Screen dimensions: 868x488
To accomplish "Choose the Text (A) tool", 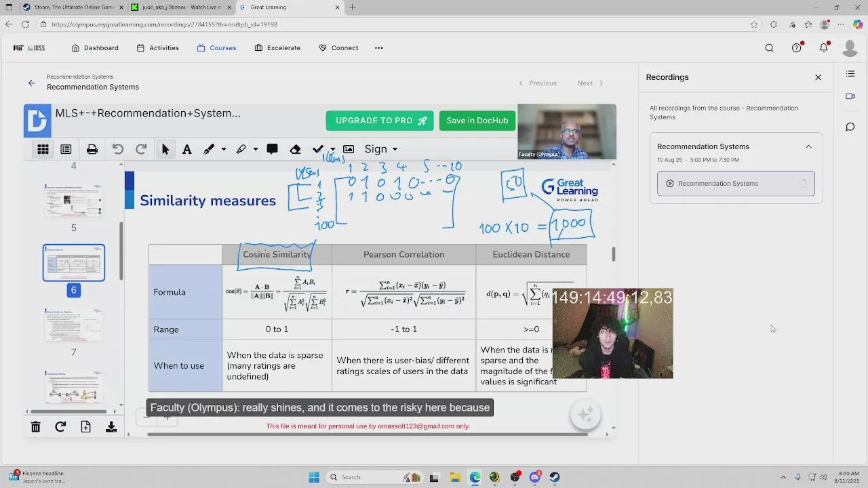I will click(x=186, y=149).
